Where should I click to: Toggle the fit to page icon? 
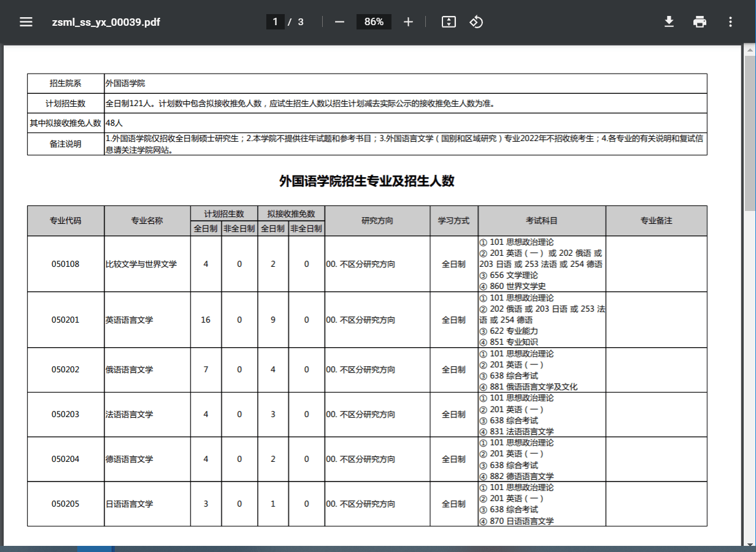point(449,22)
